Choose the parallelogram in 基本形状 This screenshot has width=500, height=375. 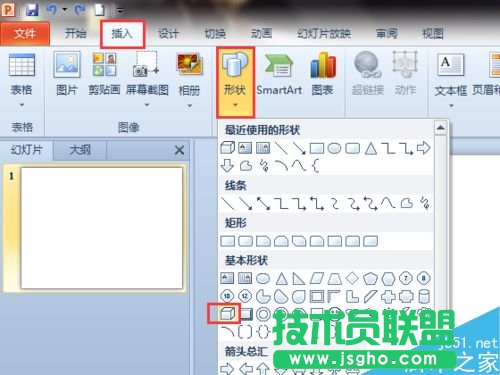click(317, 278)
